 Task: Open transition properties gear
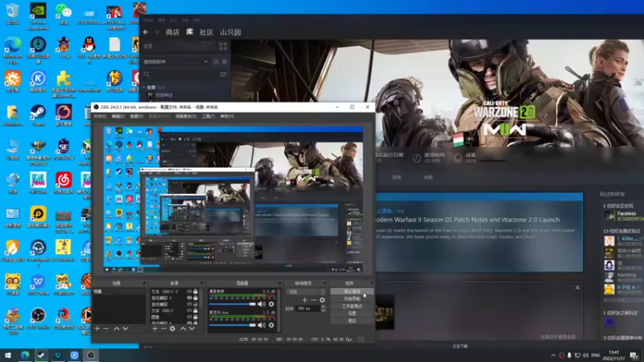coord(323,300)
